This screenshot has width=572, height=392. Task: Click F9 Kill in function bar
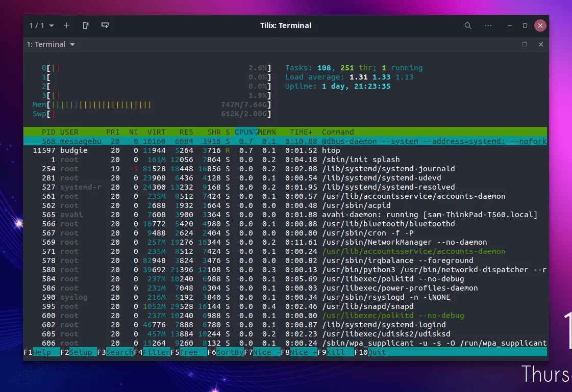pyautogui.click(x=335, y=352)
